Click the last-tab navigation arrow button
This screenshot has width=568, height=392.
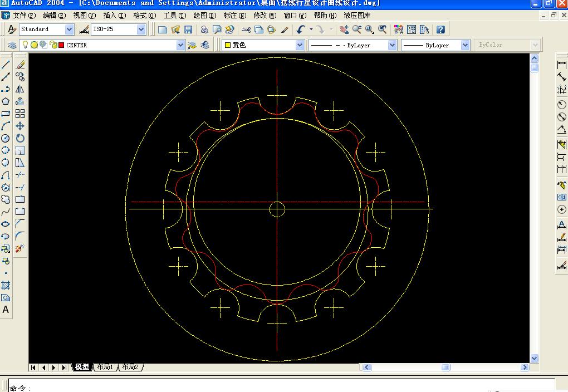(64, 367)
